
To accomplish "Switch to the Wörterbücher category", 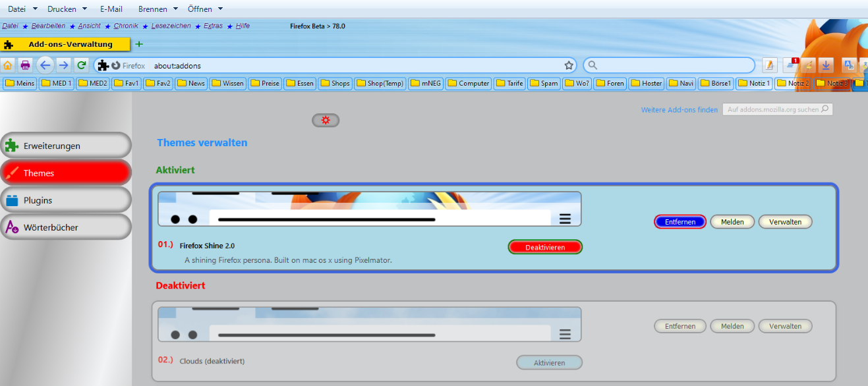I will click(66, 227).
